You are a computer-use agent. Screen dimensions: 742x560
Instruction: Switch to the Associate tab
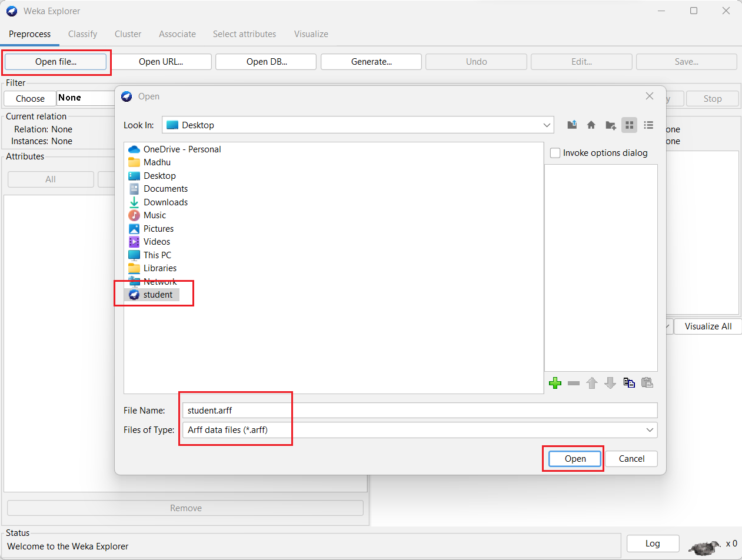pyautogui.click(x=177, y=34)
